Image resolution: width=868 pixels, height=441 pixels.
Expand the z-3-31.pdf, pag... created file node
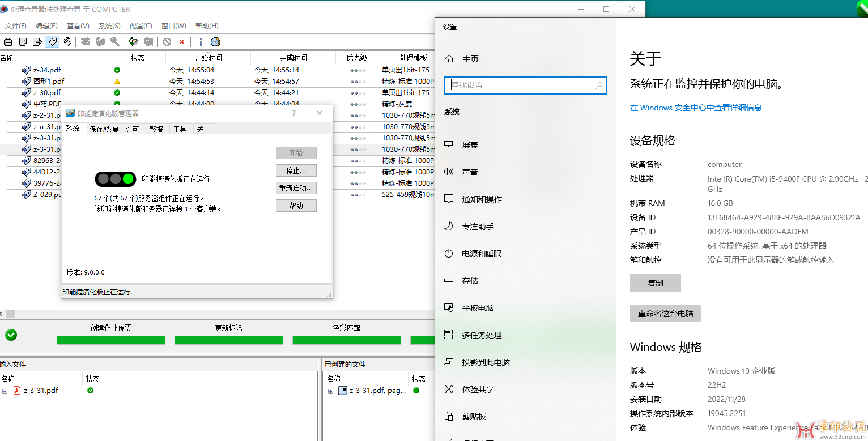(331, 391)
